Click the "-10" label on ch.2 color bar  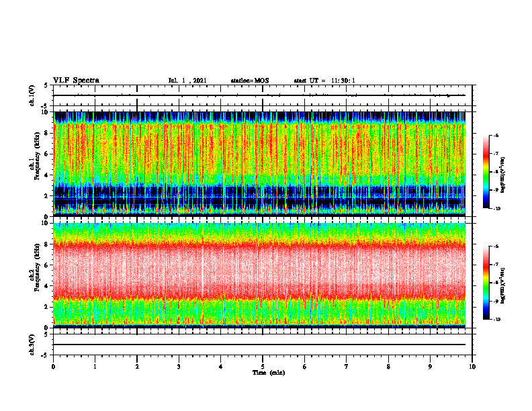click(496, 320)
